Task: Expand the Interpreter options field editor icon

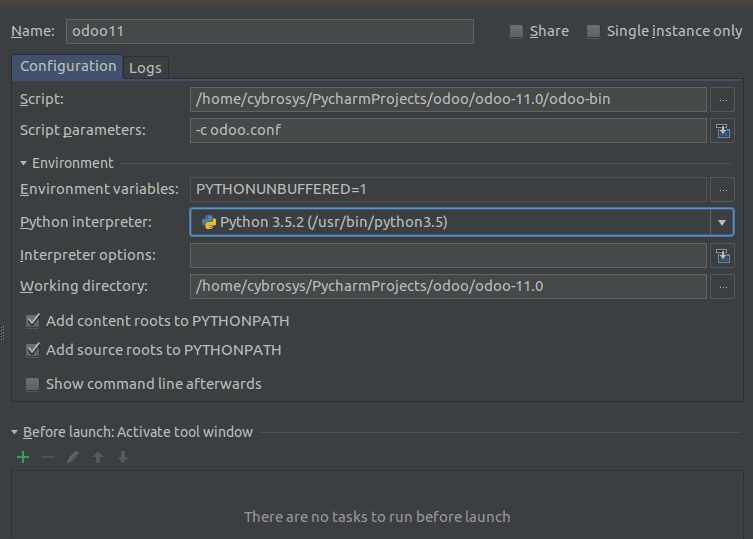Action: [x=723, y=256]
